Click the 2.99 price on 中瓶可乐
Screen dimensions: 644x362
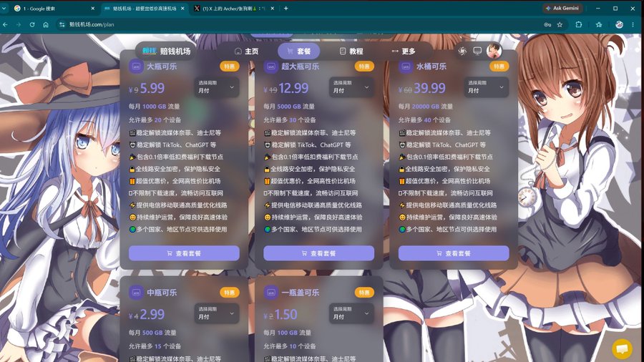click(x=152, y=314)
